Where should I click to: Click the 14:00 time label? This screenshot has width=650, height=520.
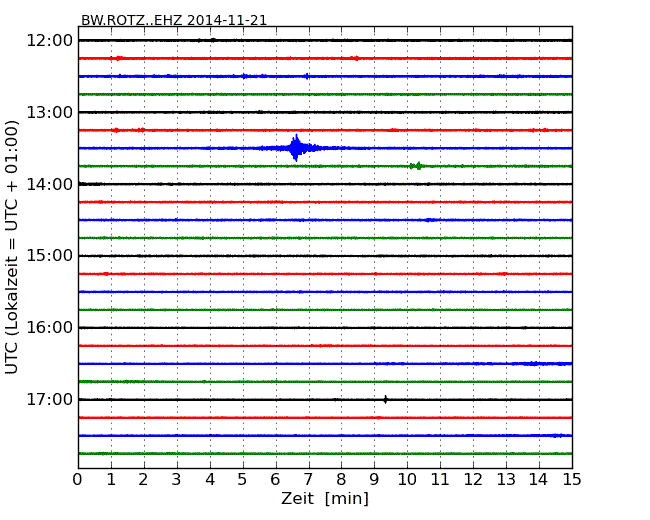pyautogui.click(x=50, y=184)
